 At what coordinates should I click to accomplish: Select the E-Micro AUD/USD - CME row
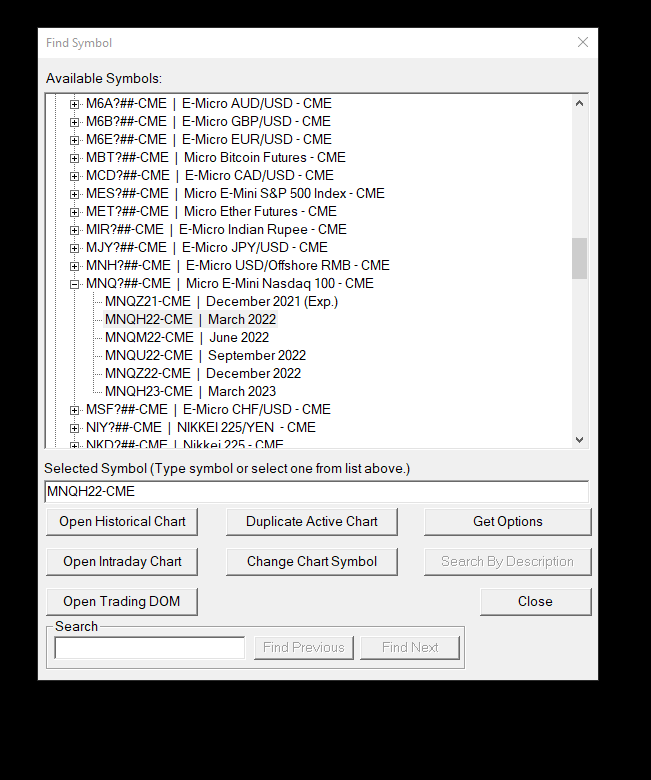[209, 103]
